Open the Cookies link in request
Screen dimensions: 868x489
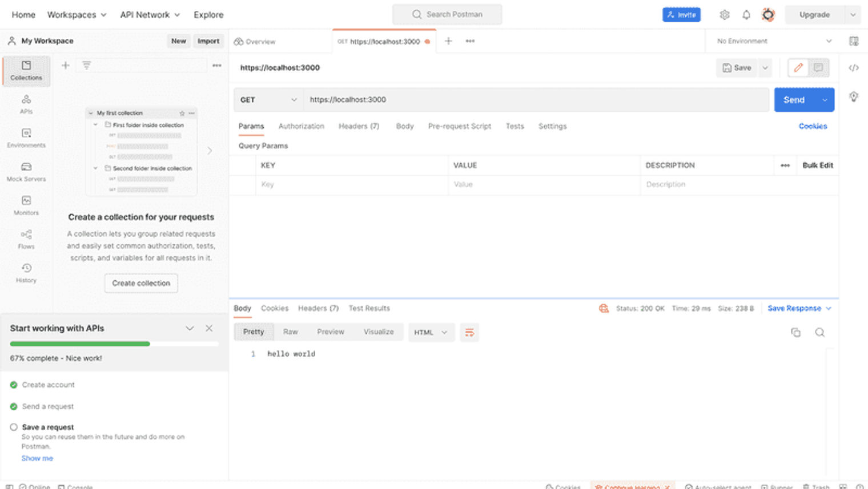(813, 126)
